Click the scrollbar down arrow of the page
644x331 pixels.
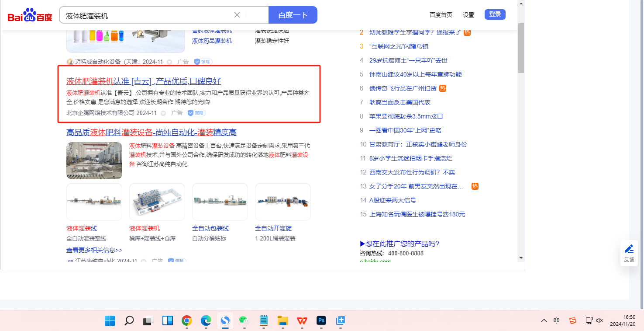coord(521,258)
